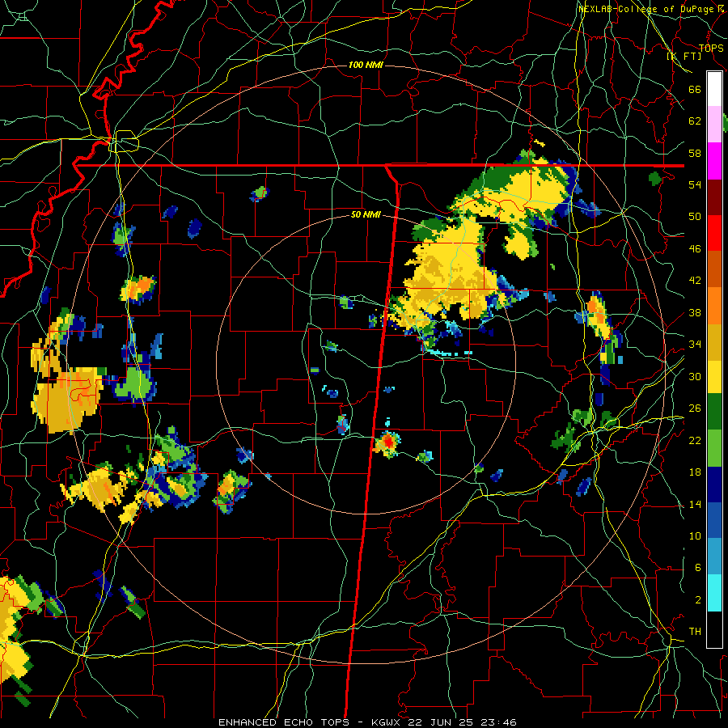Viewport: 728px width, 728px height.
Task: Click the 42 value on legend
Action: [x=695, y=281]
